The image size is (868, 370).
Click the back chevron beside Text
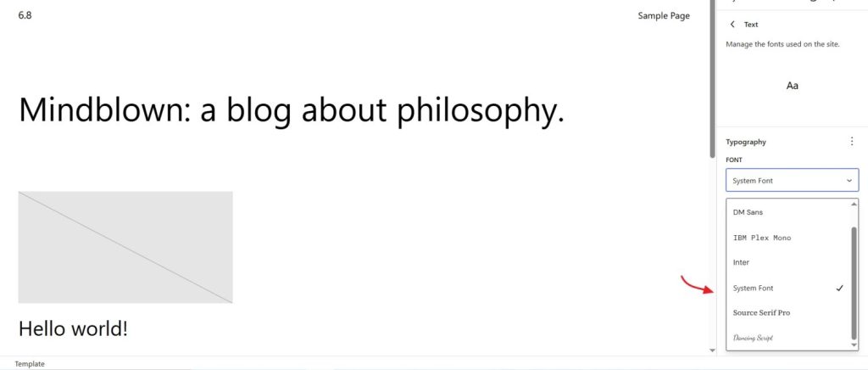pyautogui.click(x=732, y=25)
